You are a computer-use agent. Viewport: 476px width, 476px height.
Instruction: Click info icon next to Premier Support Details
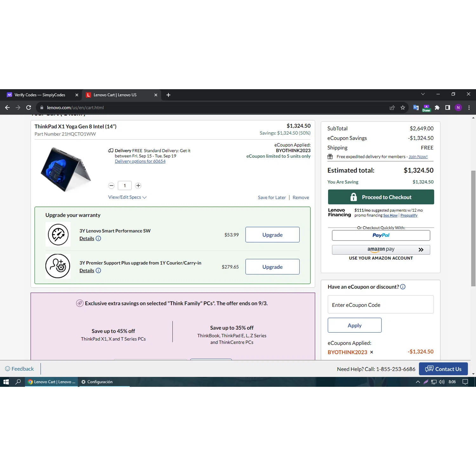pos(98,270)
